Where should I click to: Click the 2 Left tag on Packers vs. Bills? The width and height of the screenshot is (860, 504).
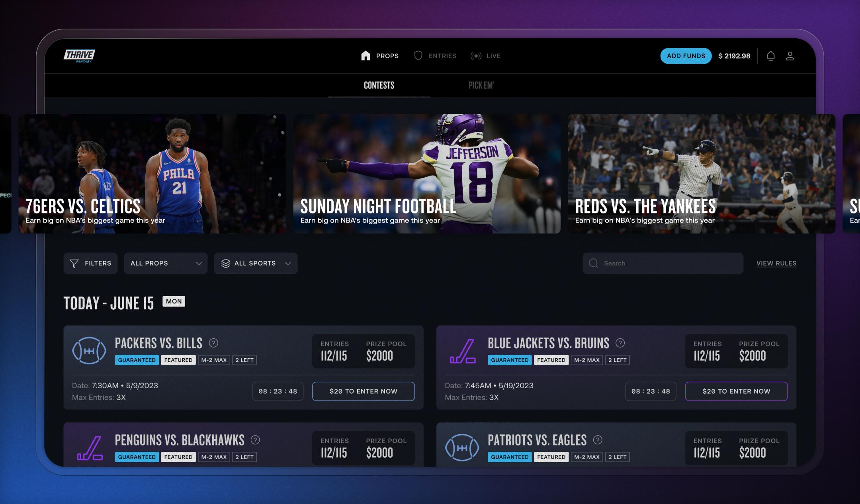[x=244, y=360]
